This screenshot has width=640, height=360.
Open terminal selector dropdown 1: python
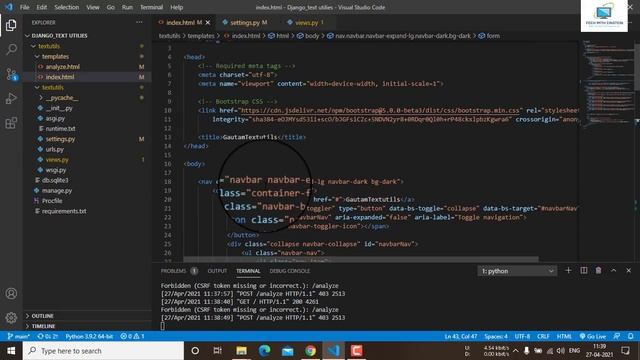(517, 271)
